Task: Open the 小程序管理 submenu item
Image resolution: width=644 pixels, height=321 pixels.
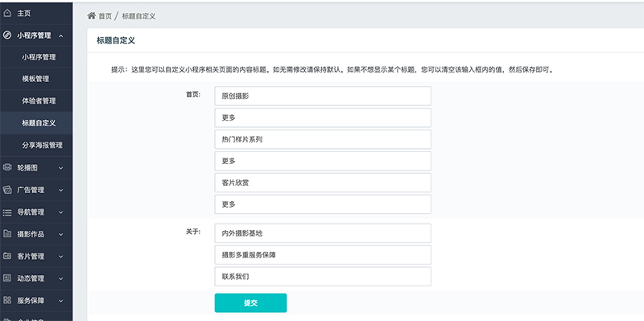Action: (39, 57)
